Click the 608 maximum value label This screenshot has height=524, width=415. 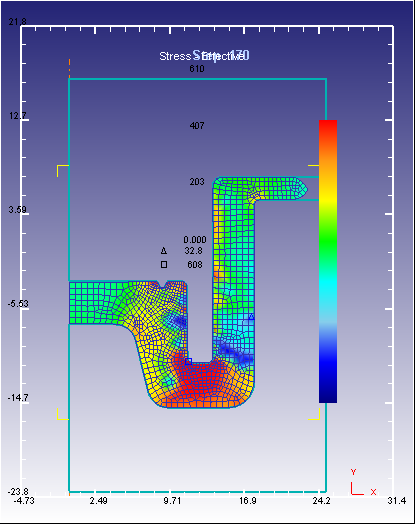coord(195,265)
